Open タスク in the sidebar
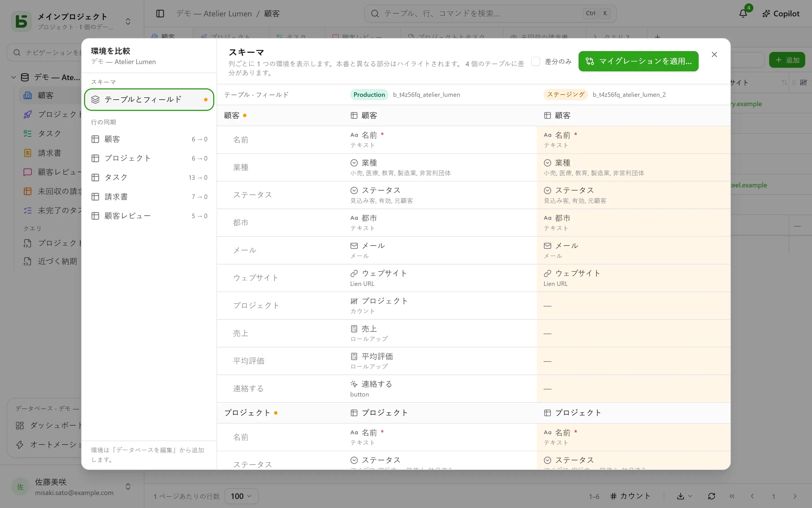Screen dimensions: 812x508 (49, 133)
